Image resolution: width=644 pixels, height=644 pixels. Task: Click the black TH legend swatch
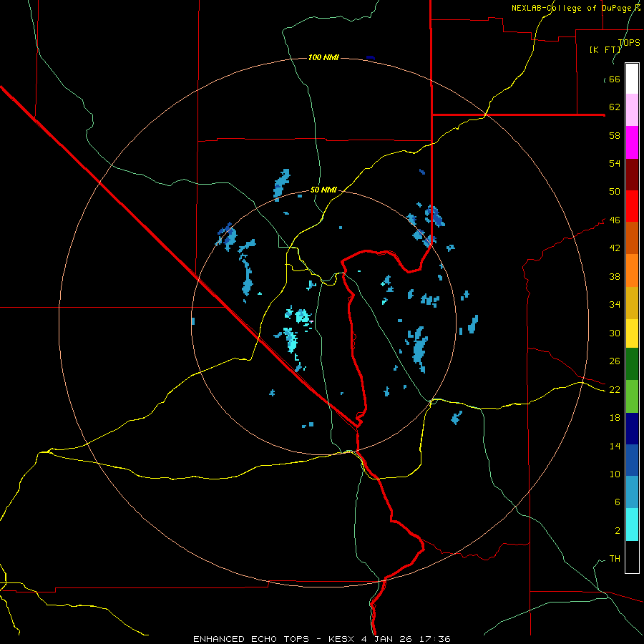pyautogui.click(x=632, y=557)
